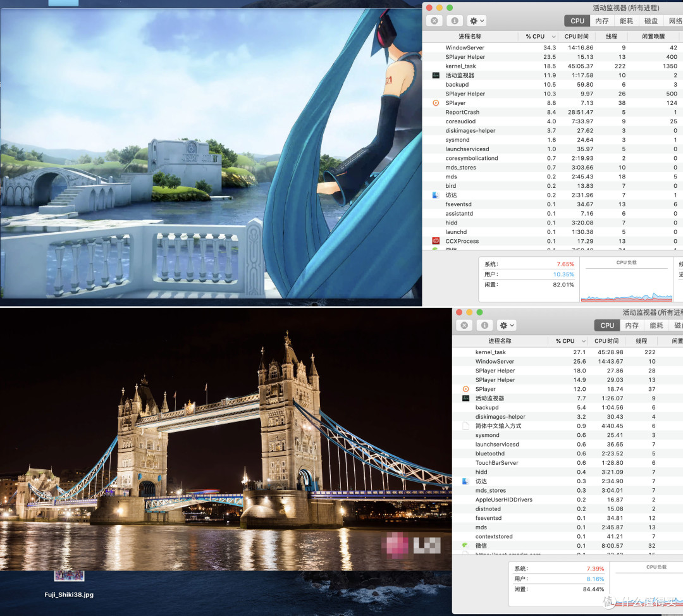Select bluetoothd row in lower window
The height and width of the screenshot is (616, 683).
pos(567,453)
